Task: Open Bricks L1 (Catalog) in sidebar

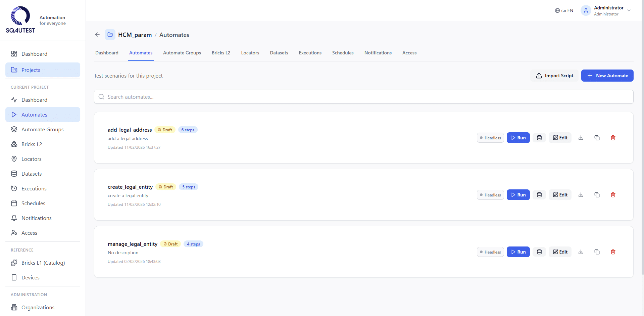Action: pyautogui.click(x=43, y=263)
